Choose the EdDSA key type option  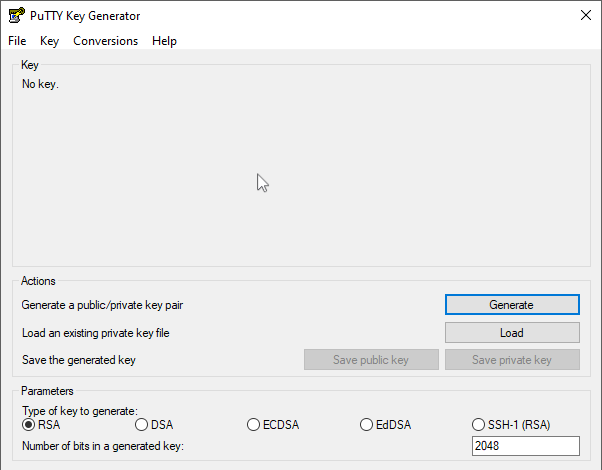click(367, 425)
